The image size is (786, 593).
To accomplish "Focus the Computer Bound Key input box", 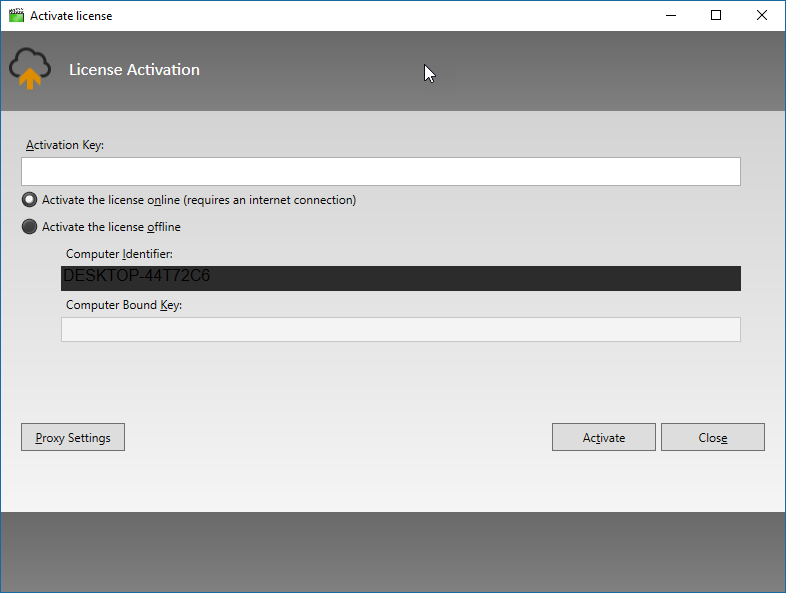I will pyautogui.click(x=400, y=330).
